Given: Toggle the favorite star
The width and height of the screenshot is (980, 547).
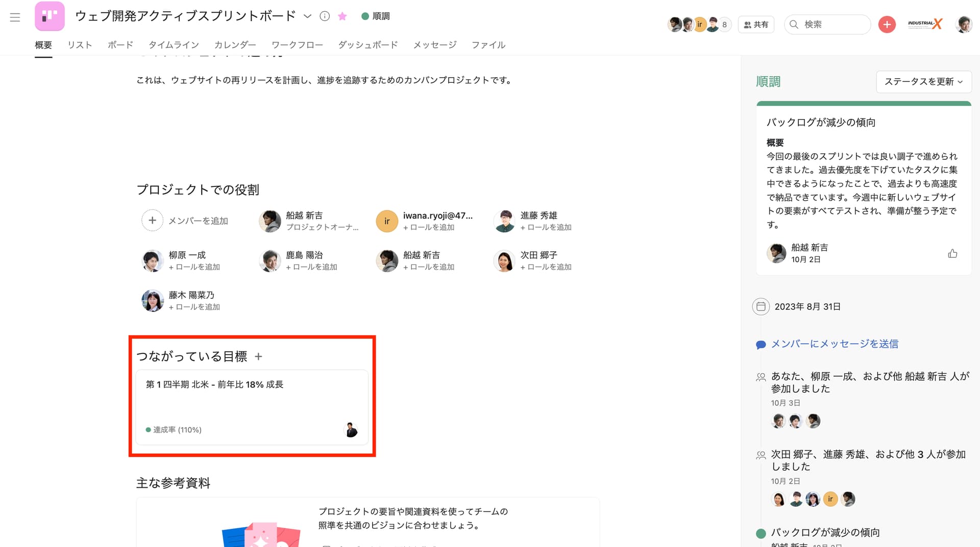Looking at the screenshot, I should (x=342, y=16).
